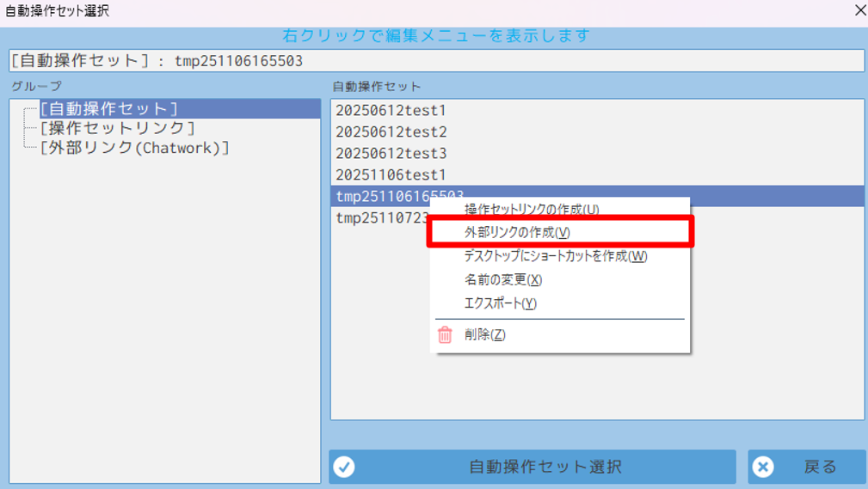Click the checkmark icon on 自動操作セット選択 button
The height and width of the screenshot is (489, 868).
pyautogui.click(x=344, y=467)
